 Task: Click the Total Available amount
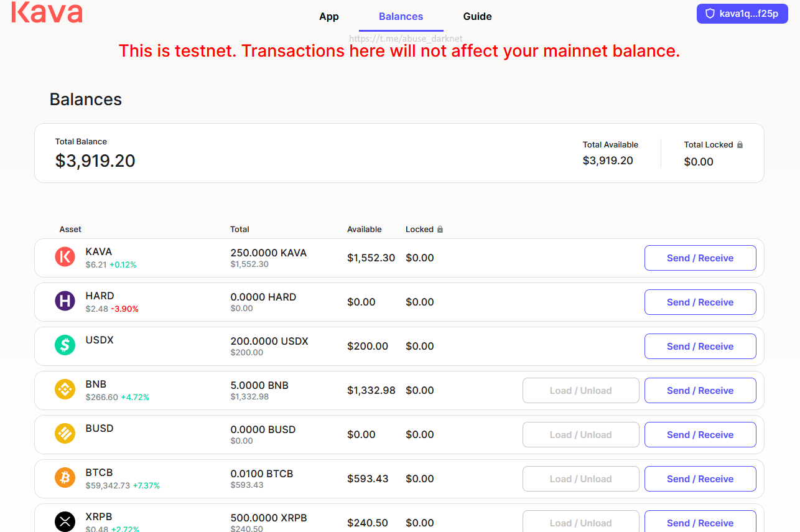(608, 161)
